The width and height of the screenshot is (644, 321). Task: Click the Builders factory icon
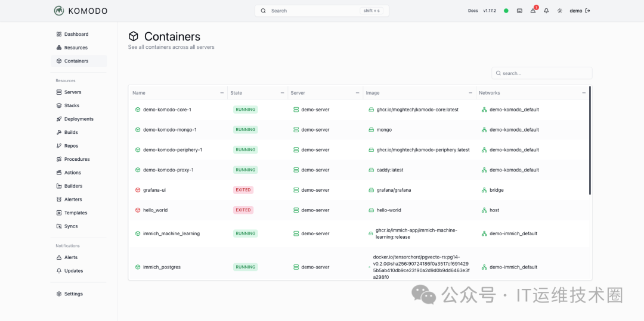(59, 186)
